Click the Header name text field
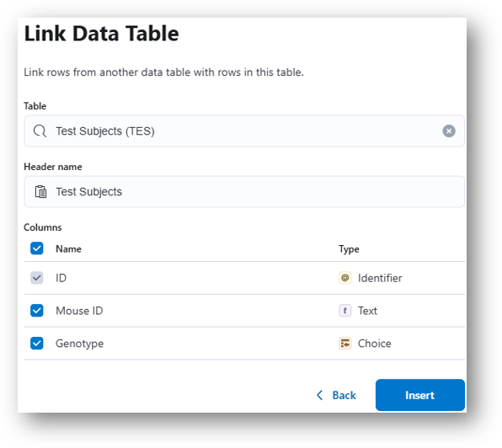This screenshot has width=502, height=448. 244,192
